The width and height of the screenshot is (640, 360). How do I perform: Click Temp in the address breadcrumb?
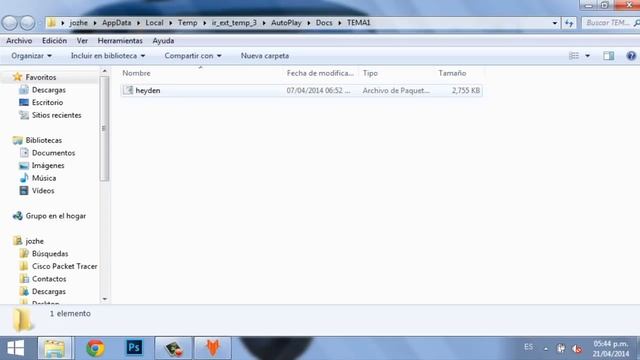(187, 23)
